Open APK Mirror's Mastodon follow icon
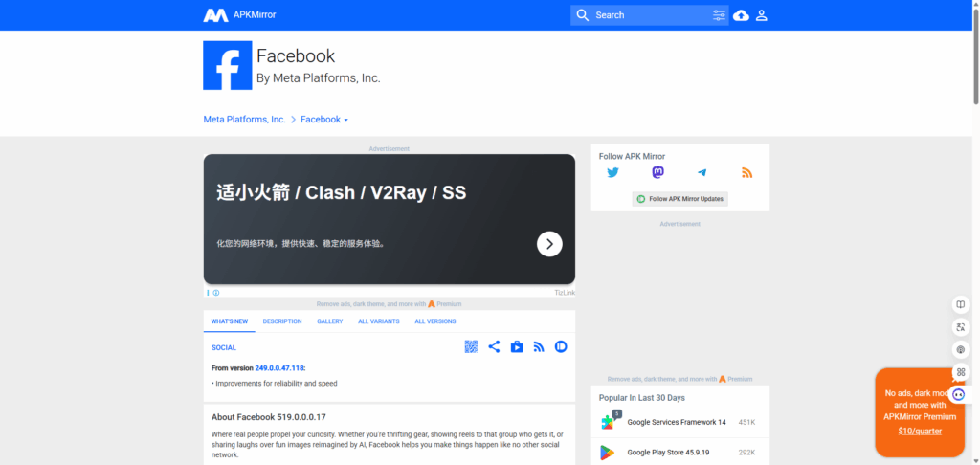Image resolution: width=980 pixels, height=465 pixels. [657, 172]
